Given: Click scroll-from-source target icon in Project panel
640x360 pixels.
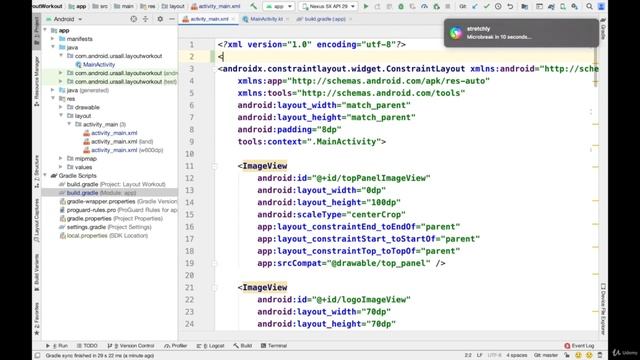Looking at the screenshot, I should pos(133,19).
